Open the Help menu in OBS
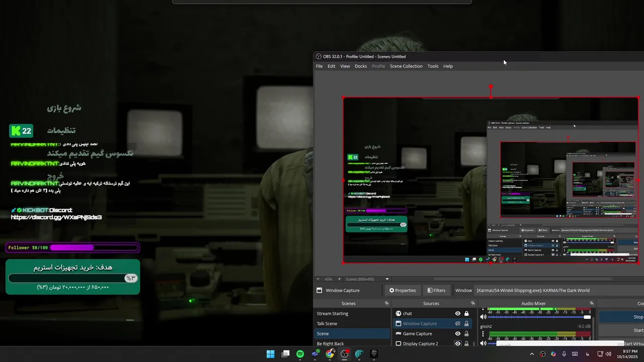Screen dimensions: 644x362 pyautogui.click(x=448, y=66)
